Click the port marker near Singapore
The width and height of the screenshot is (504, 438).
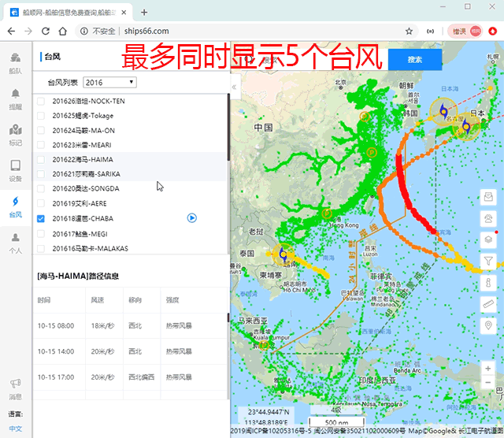265,346
